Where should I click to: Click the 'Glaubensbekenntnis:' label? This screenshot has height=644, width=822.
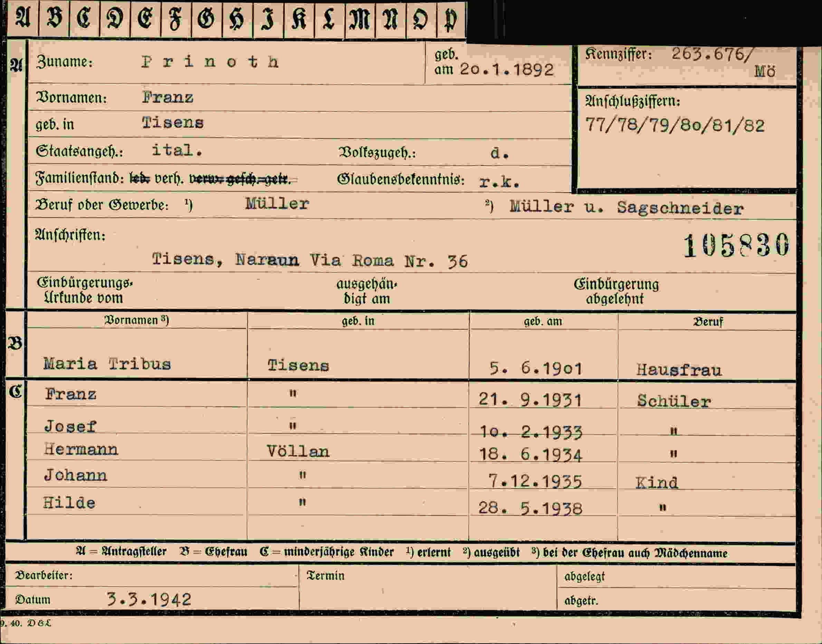tap(401, 179)
